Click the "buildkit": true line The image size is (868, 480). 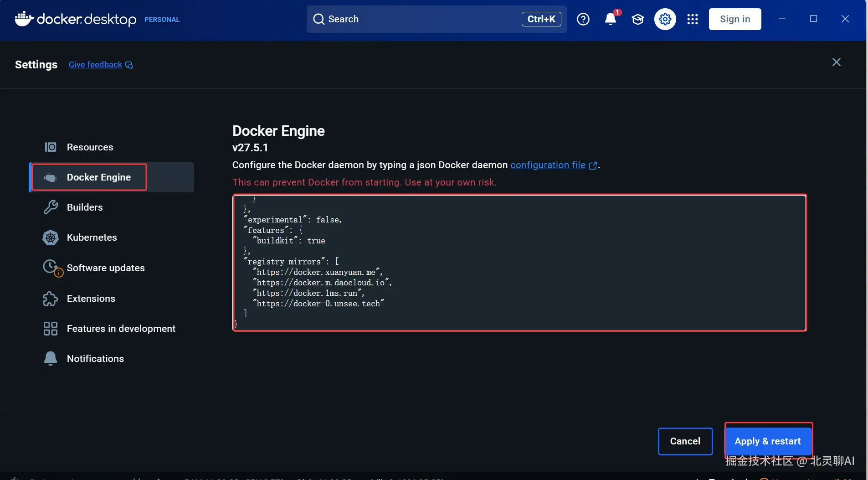pyautogui.click(x=289, y=241)
